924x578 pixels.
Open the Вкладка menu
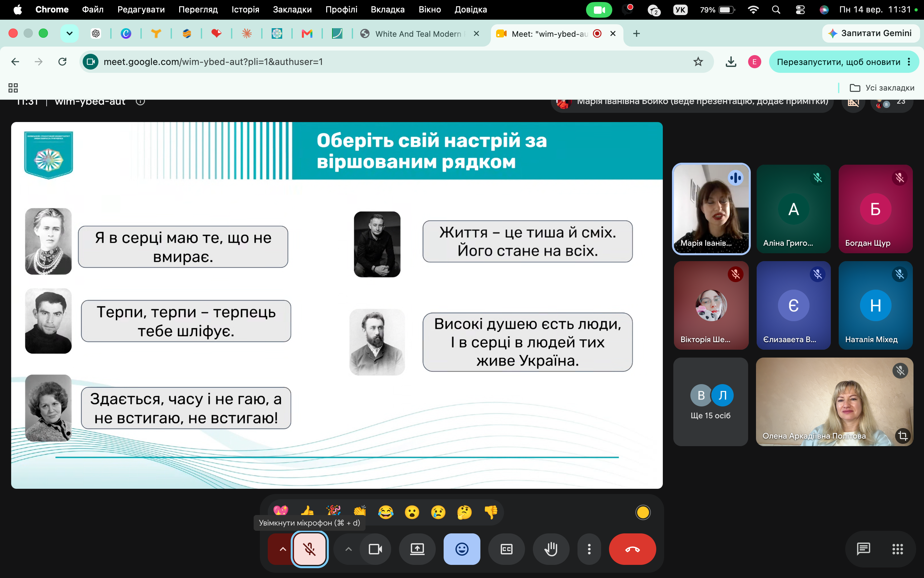pyautogui.click(x=388, y=10)
